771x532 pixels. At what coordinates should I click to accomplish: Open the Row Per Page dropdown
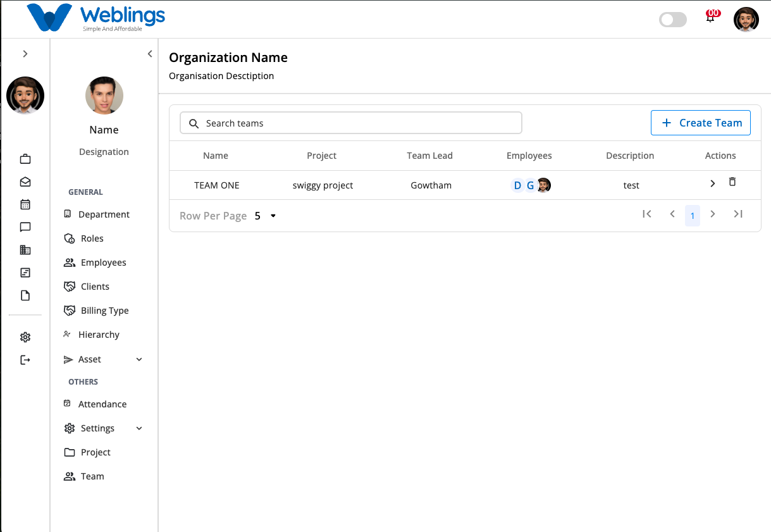tap(266, 216)
